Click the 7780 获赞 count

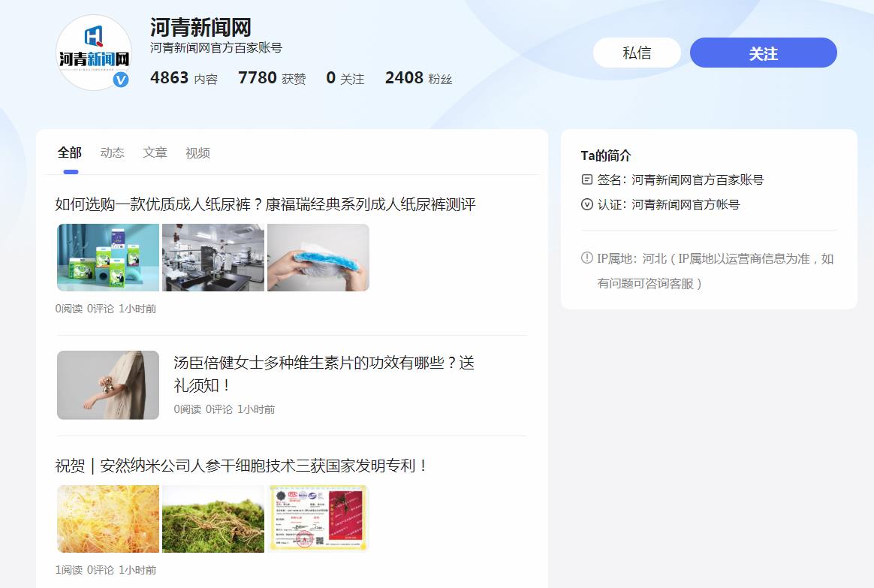pos(272,78)
